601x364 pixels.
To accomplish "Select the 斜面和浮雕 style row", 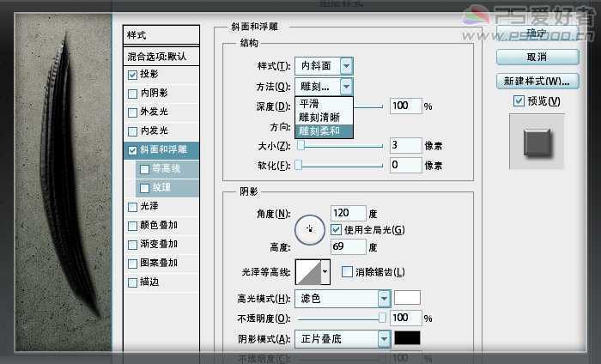I will (161, 150).
